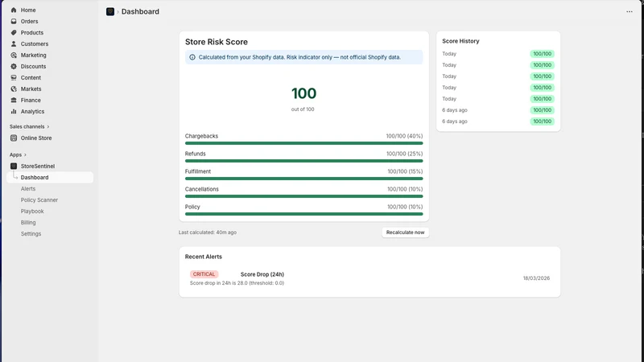Click the Online Store icon
The image size is (644, 362).
(14, 138)
